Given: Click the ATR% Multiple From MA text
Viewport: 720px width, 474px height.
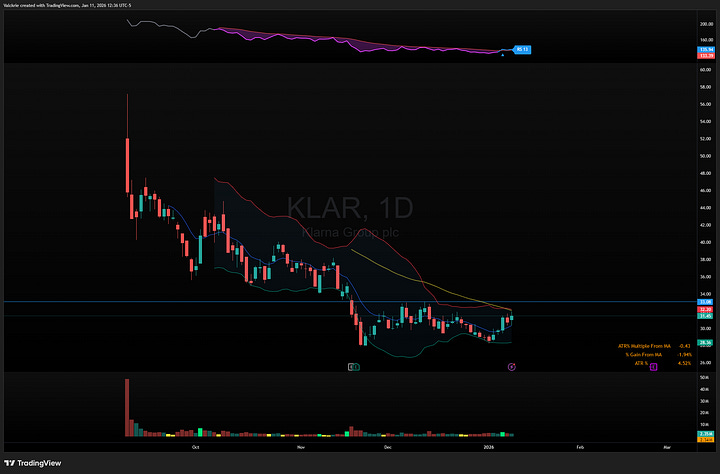Looking at the screenshot, I should (644, 346).
